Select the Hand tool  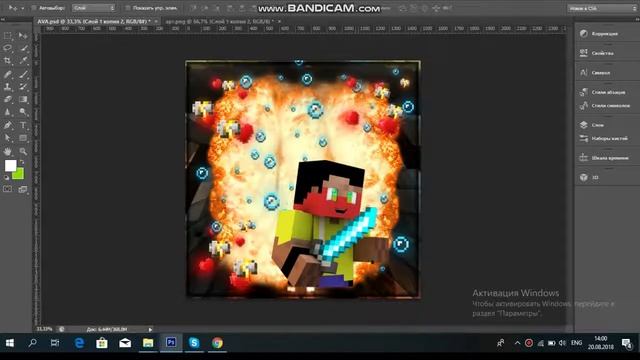click(8, 151)
